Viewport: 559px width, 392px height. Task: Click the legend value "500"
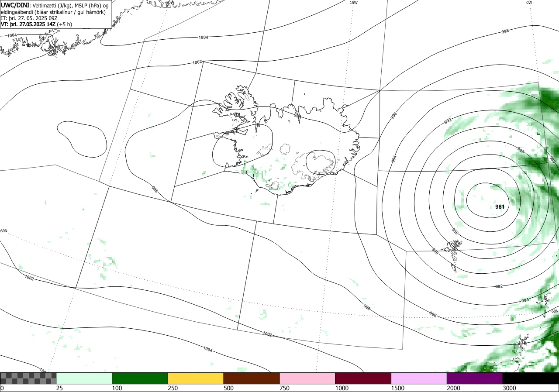click(x=228, y=388)
